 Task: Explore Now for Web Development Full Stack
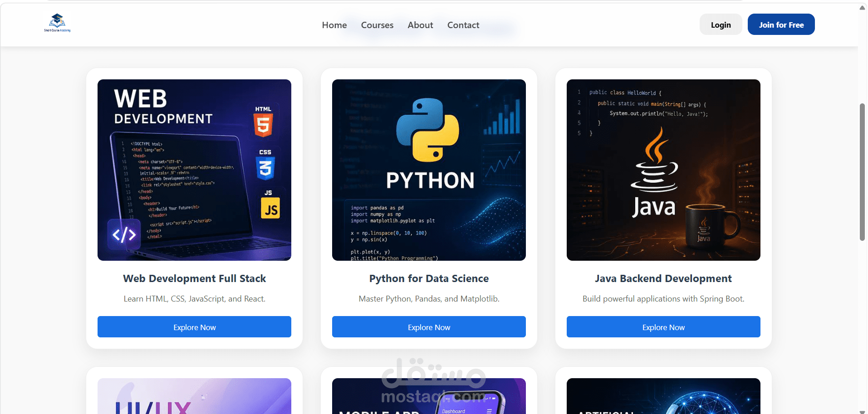pos(194,327)
